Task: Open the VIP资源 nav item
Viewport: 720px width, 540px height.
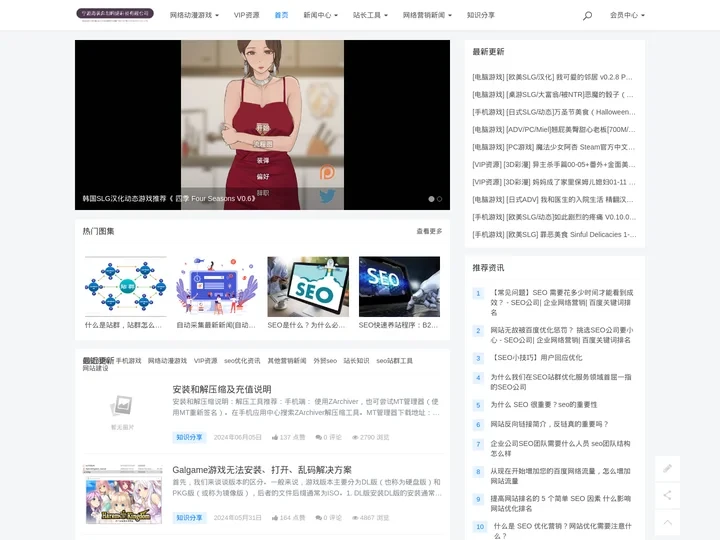Action: point(247,15)
